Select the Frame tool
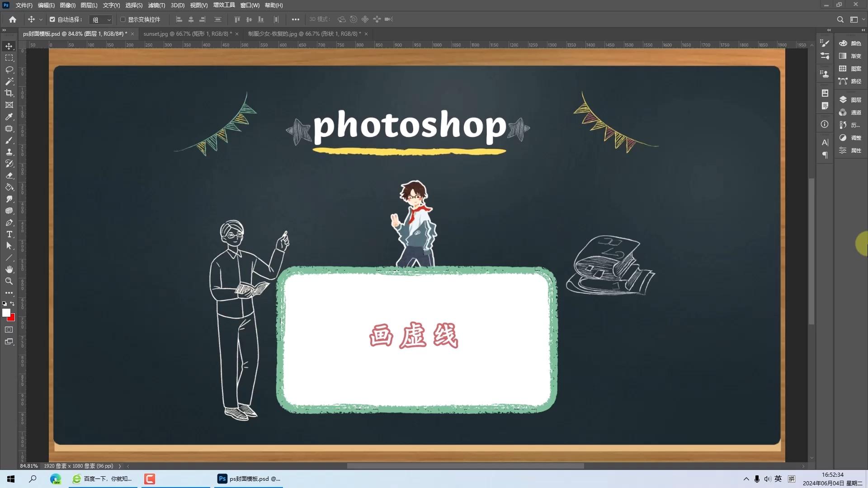The height and width of the screenshot is (488, 868). (9, 105)
